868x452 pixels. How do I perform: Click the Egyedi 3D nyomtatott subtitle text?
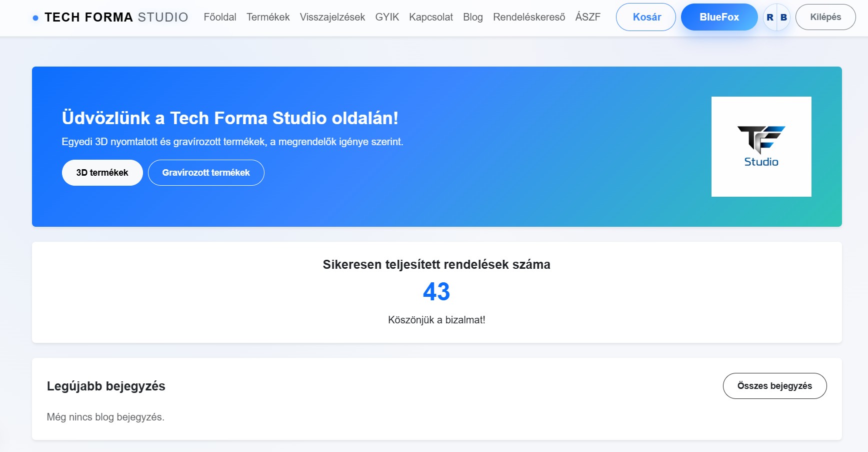click(x=232, y=142)
